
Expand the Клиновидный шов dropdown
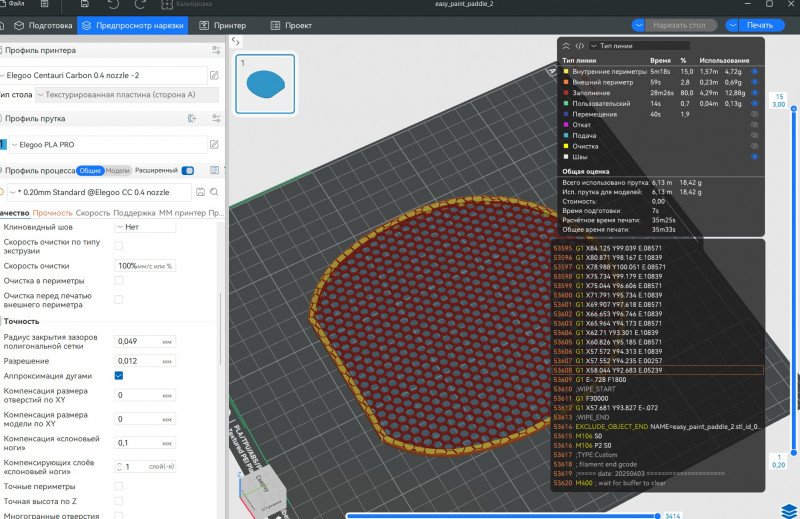click(146, 227)
